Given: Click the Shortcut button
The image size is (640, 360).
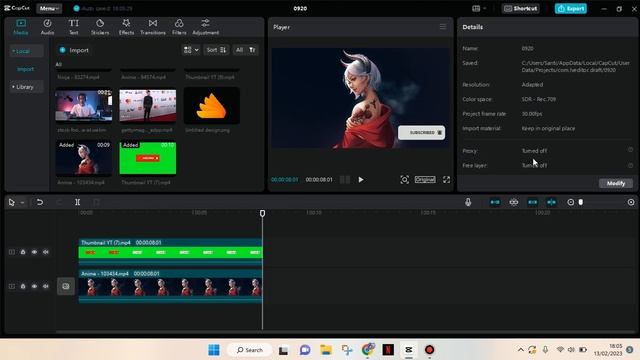Looking at the screenshot, I should [x=520, y=9].
